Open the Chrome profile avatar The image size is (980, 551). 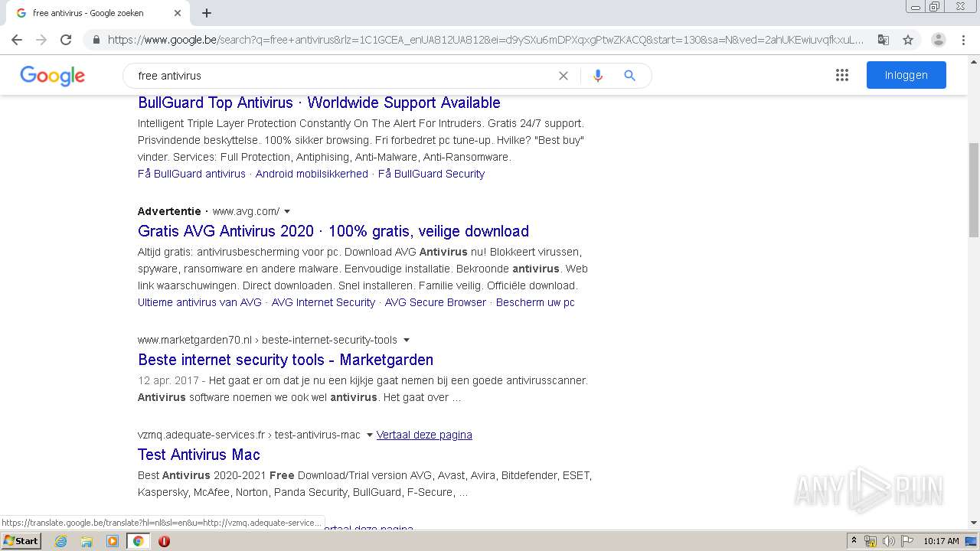[x=939, y=40]
